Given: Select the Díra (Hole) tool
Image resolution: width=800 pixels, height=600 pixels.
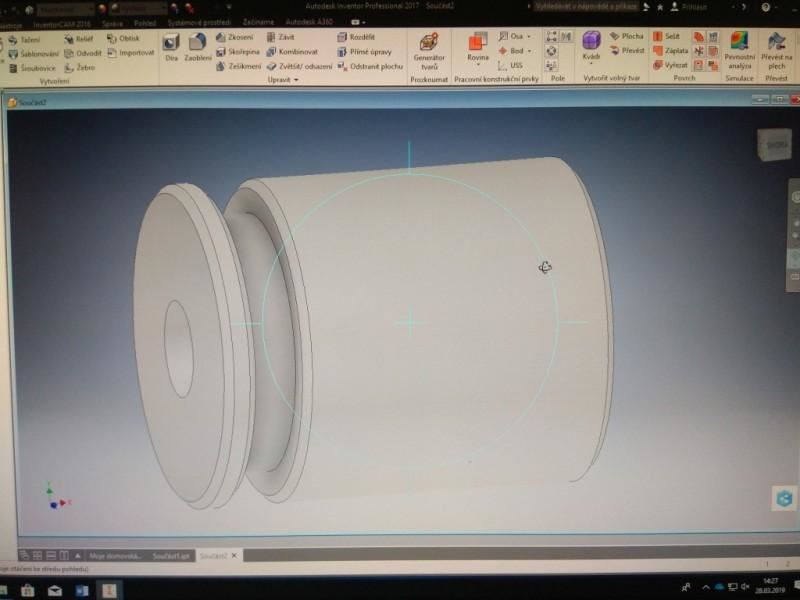Looking at the screenshot, I should coord(171,47).
